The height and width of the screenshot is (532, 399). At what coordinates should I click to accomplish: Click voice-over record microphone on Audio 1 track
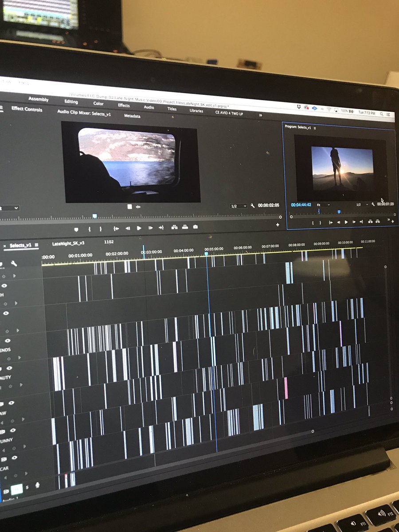click(x=37, y=485)
